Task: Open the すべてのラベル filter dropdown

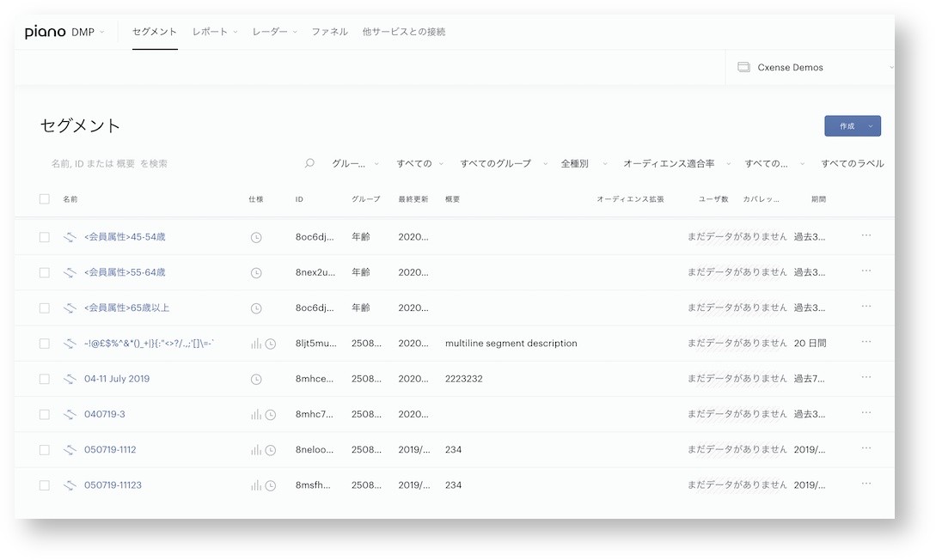Action: [x=853, y=163]
